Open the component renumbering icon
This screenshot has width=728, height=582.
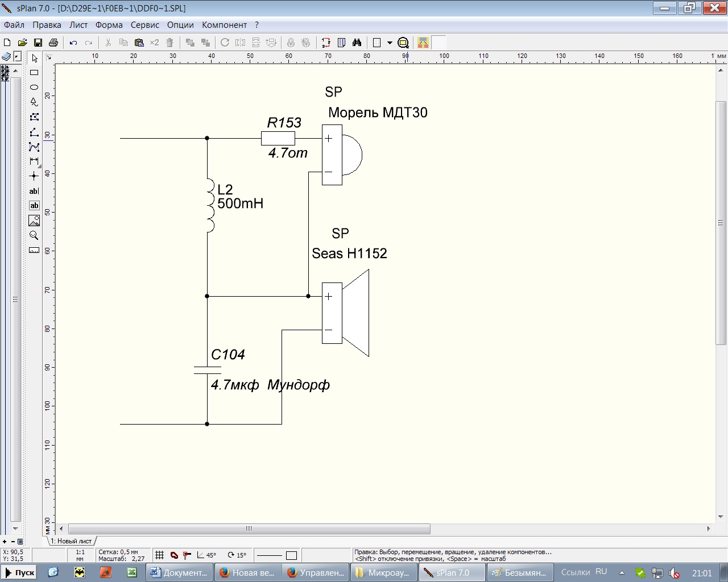(326, 43)
